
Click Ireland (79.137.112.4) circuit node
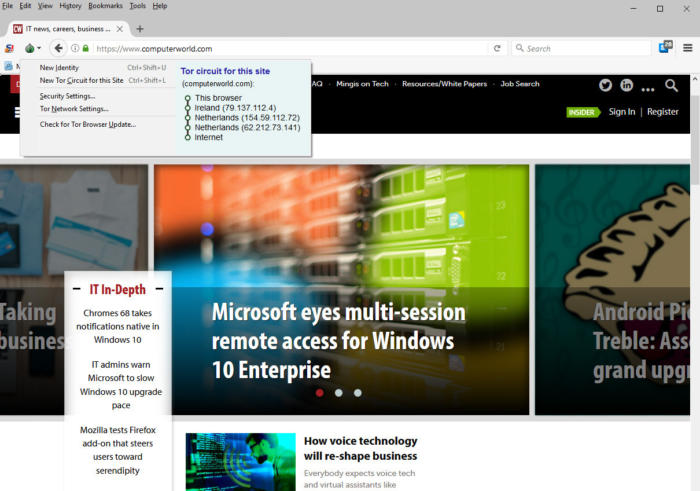pyautogui.click(x=235, y=108)
